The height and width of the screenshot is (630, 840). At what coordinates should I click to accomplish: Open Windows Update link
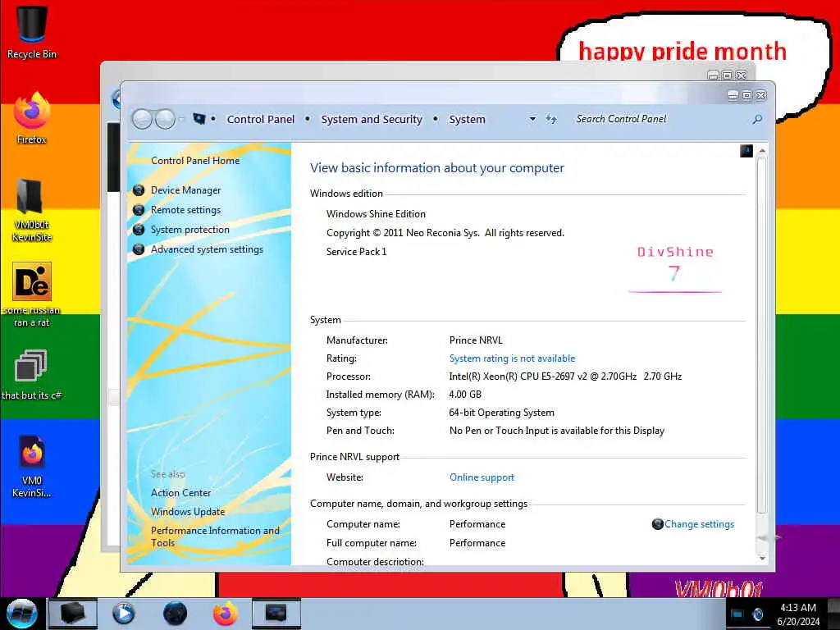[188, 512]
